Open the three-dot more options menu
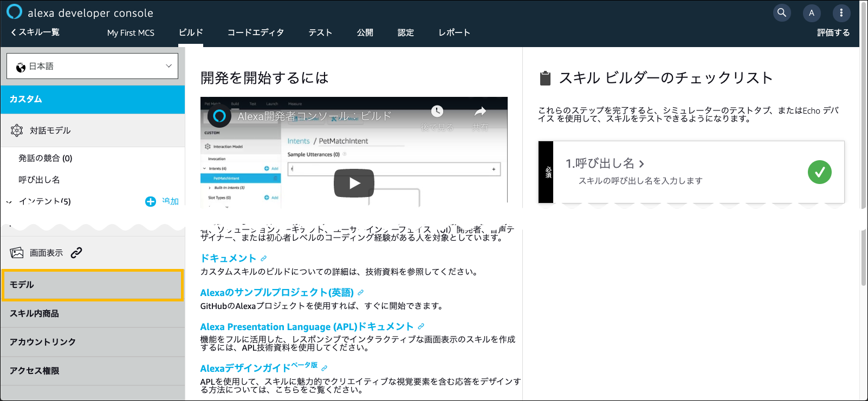868x401 pixels. pyautogui.click(x=841, y=13)
